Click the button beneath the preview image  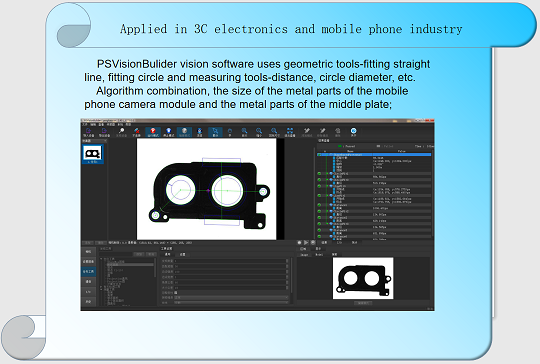click(363, 303)
